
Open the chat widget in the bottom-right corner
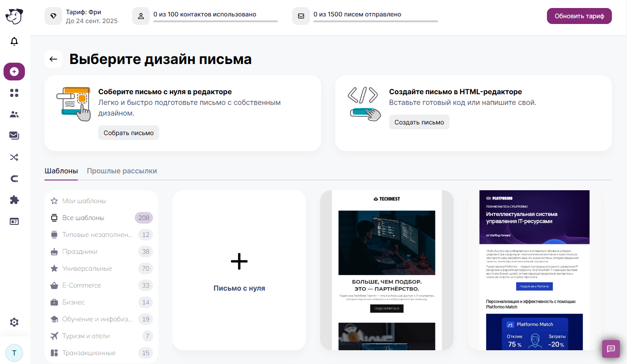(x=611, y=349)
